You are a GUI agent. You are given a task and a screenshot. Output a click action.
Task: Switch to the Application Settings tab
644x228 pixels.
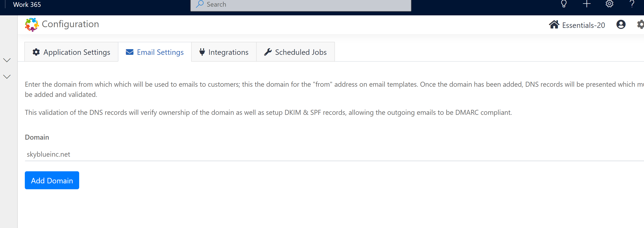tap(71, 52)
